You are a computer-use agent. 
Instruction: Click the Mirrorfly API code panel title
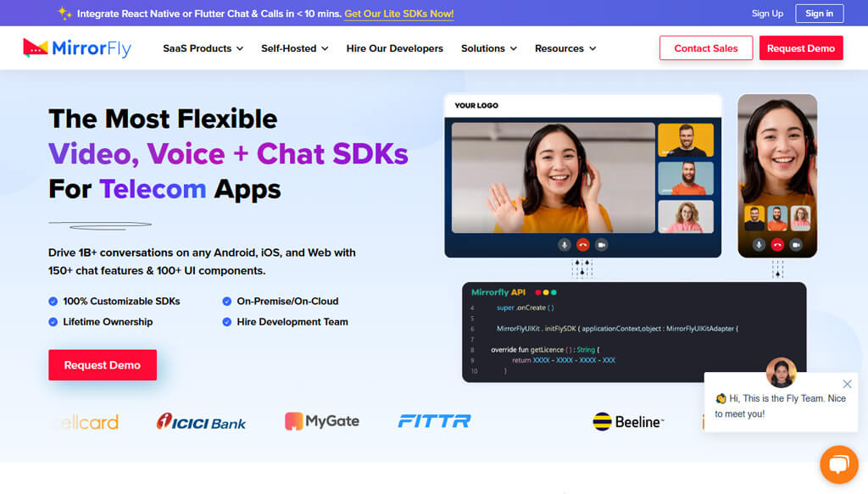(498, 292)
